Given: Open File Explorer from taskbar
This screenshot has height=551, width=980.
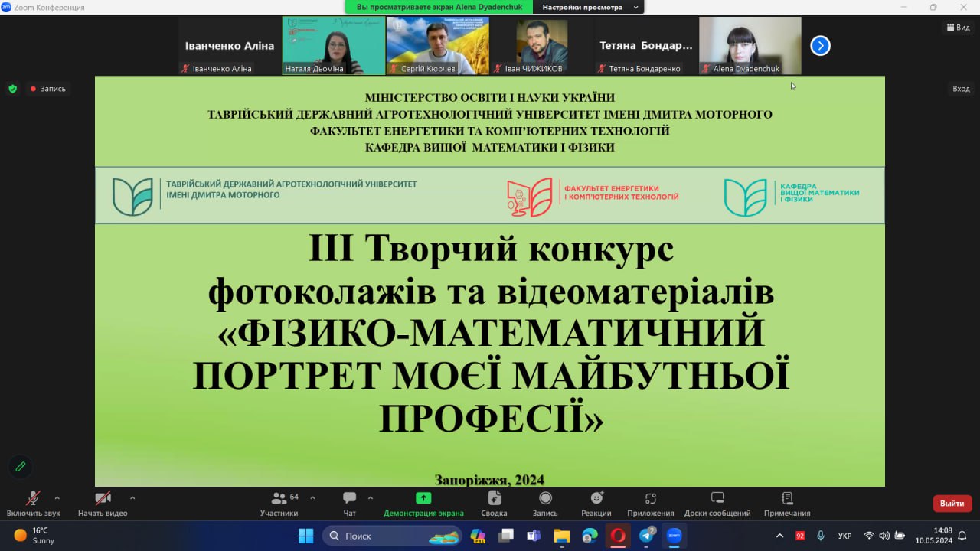Looking at the screenshot, I should (x=561, y=536).
